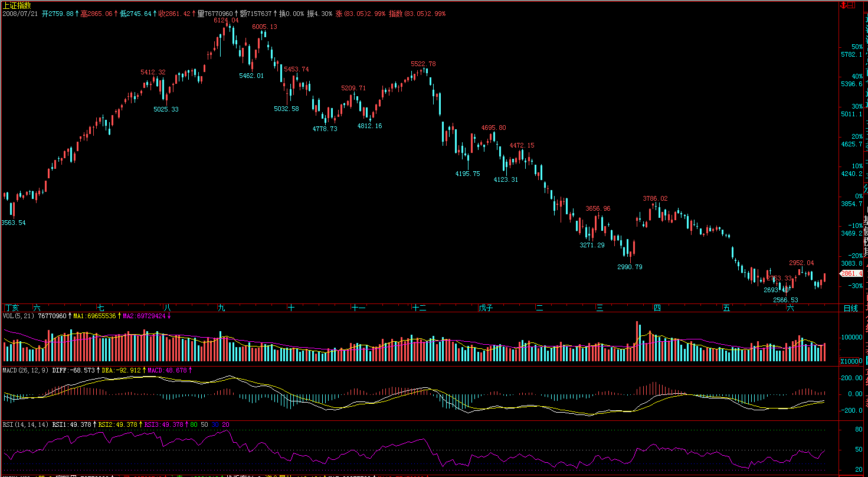868x477 pixels.
Task: Click the 3563.54 low annotation
Action: (13, 223)
